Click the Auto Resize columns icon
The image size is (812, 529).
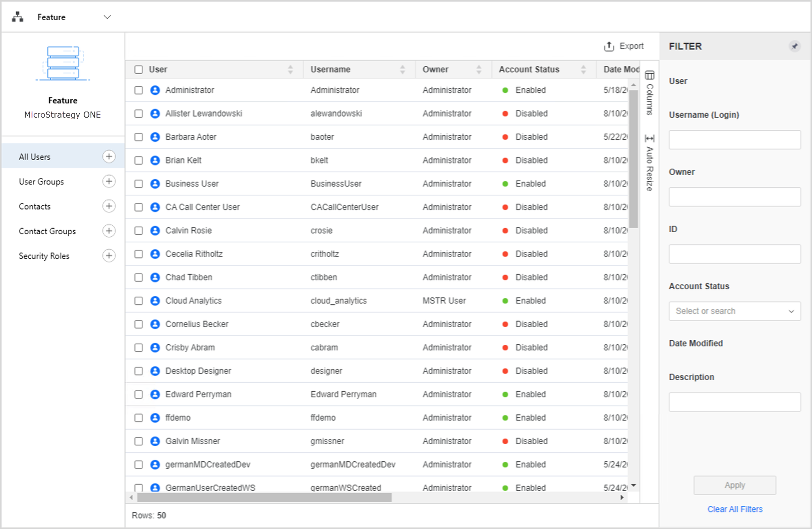coord(650,138)
